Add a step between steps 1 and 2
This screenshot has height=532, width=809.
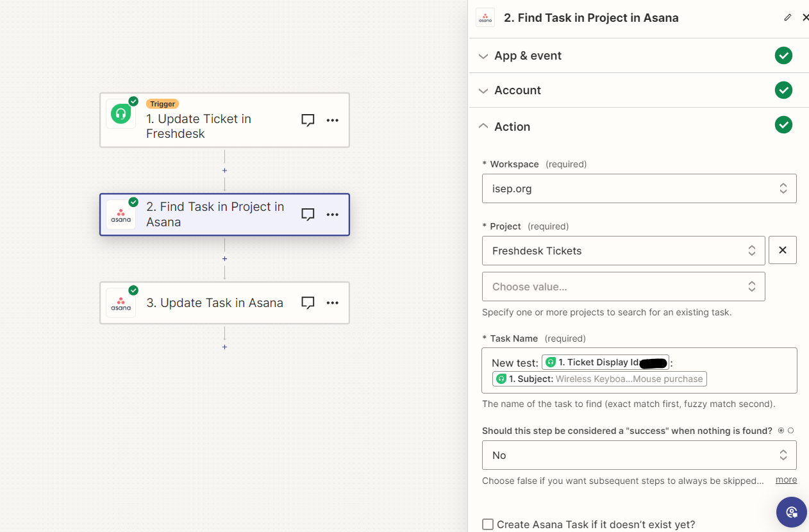coord(224,170)
